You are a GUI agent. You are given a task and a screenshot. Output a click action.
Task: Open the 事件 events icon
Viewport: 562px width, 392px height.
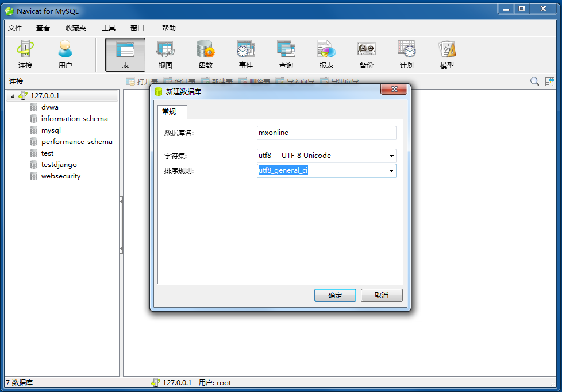[x=246, y=55]
